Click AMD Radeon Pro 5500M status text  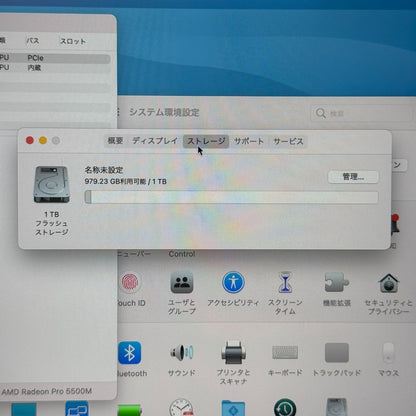click(47, 391)
